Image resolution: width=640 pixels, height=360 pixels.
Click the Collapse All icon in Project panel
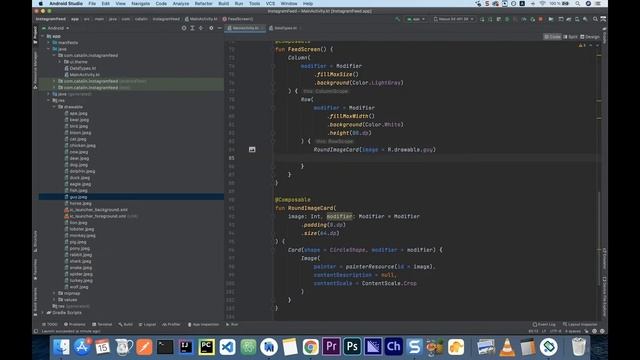click(x=201, y=28)
